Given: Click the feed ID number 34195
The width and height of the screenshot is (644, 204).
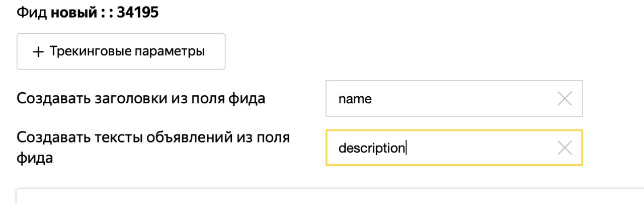Looking at the screenshot, I should coord(138,12).
